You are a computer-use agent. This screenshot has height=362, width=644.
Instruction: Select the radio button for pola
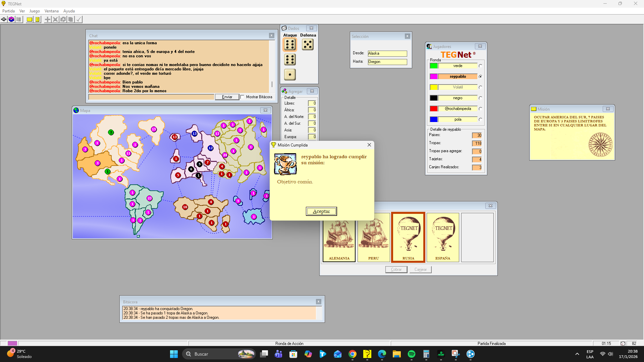[480, 120]
